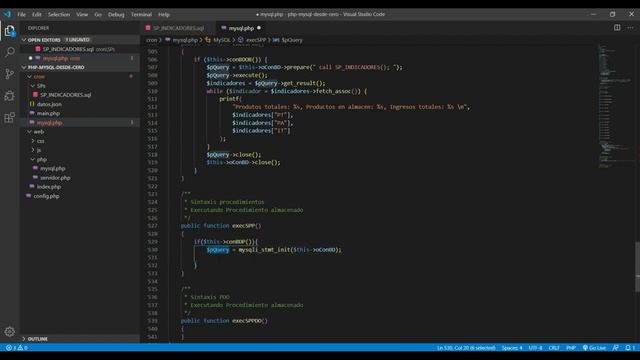
Task: Click the line and column status indicator
Action: [x=466, y=348]
